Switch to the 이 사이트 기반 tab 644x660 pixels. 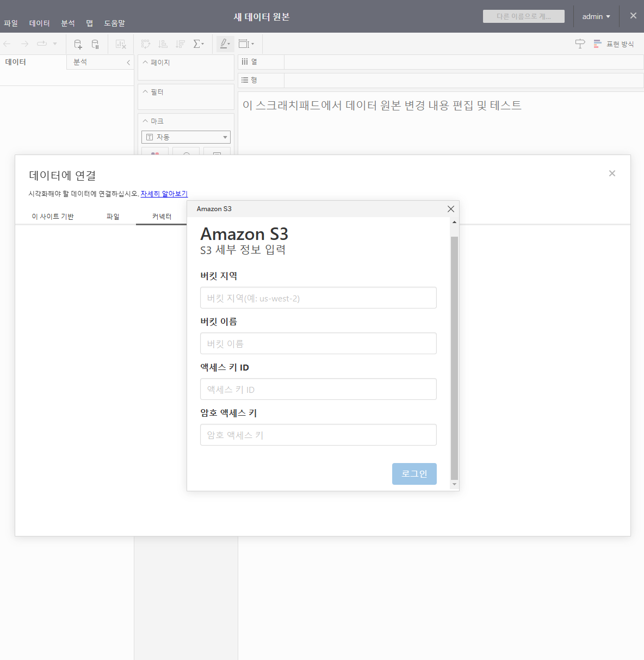53,217
